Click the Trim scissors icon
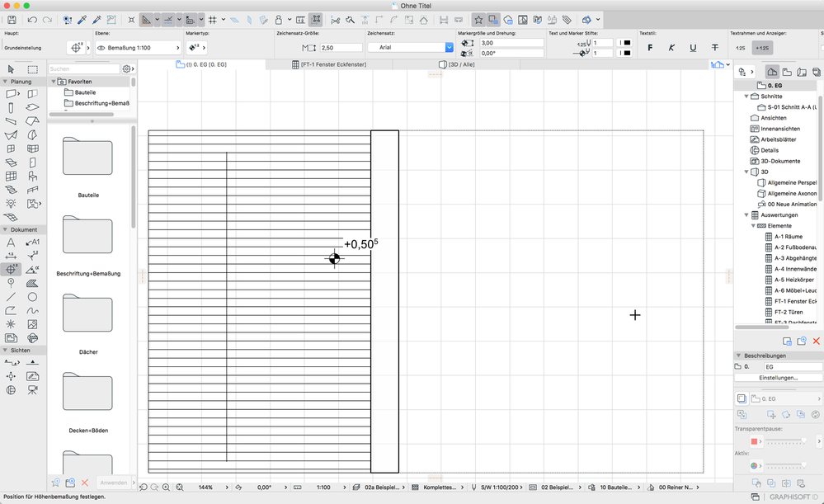 click(x=335, y=20)
